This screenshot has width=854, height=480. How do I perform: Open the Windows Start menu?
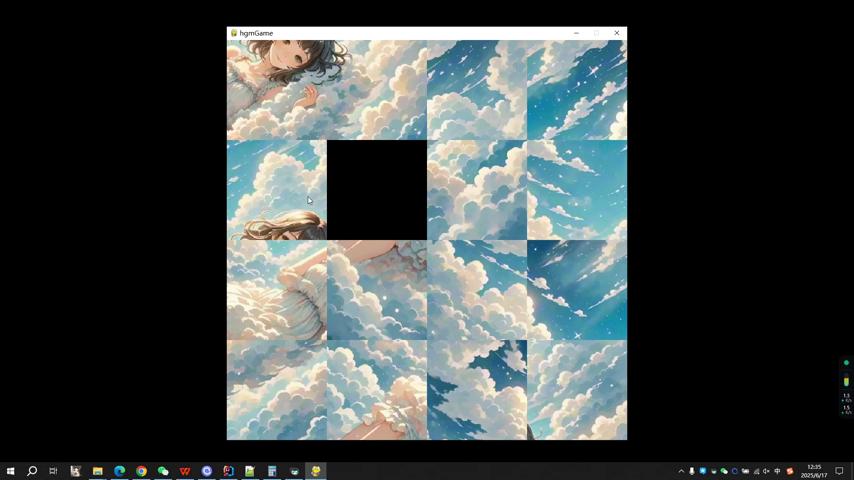click(x=10, y=471)
